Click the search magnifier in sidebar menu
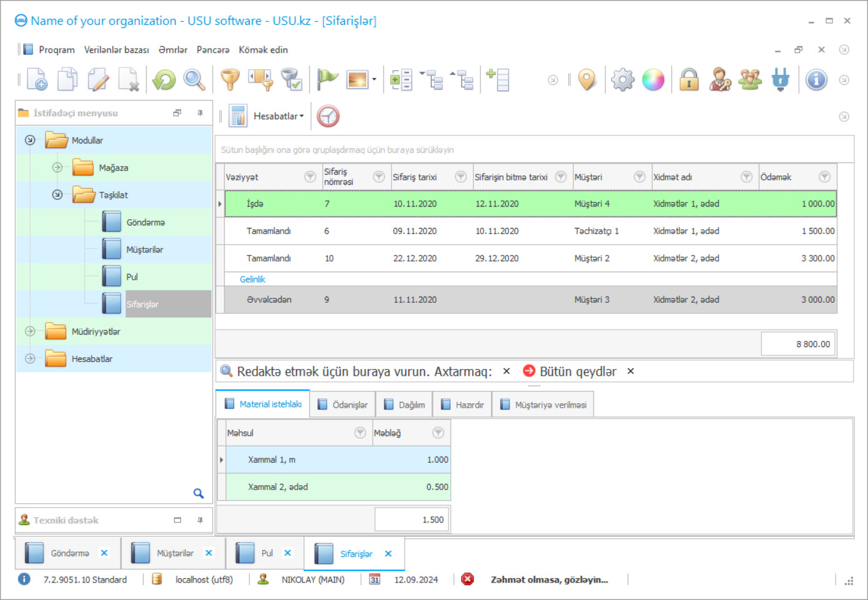Screen dimensions: 868x600 point(199,493)
